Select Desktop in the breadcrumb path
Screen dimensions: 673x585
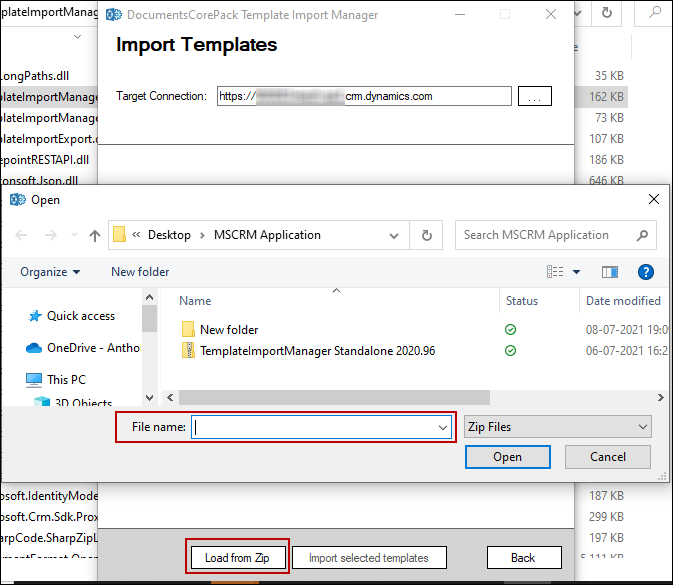(x=169, y=235)
